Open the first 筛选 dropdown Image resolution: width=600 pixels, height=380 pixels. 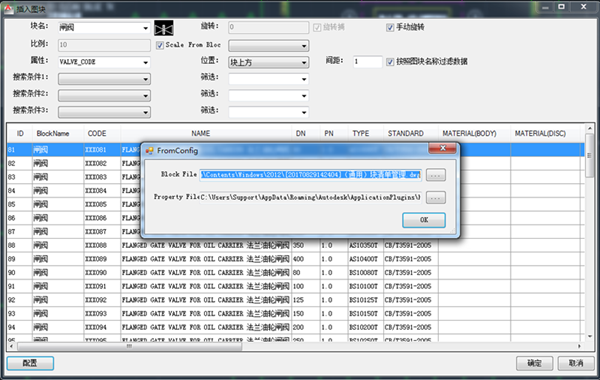tap(304, 79)
